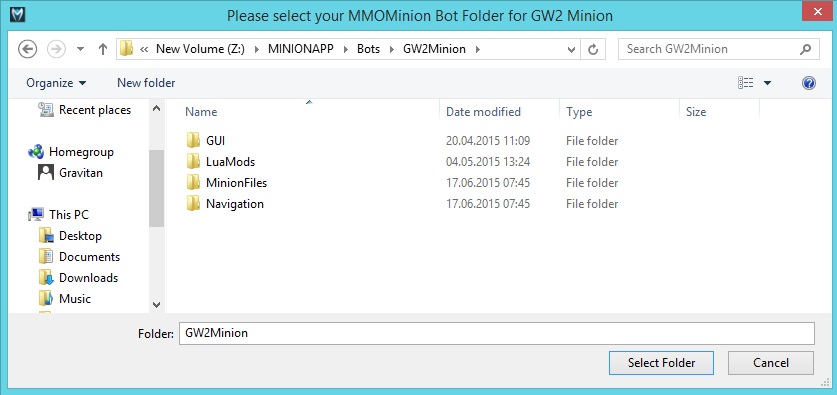Click date 20.04.2015 11:09 of GUI
Viewport: 837px width, 395px height.
[x=488, y=141]
